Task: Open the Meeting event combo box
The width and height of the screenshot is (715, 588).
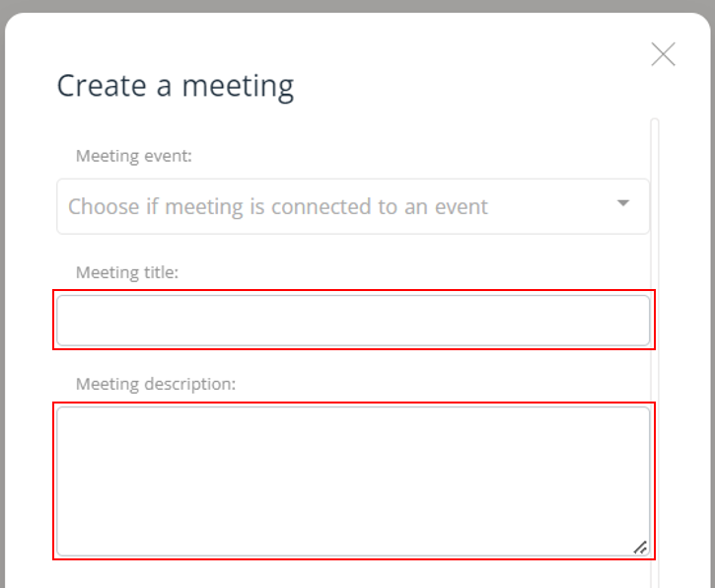Action: [x=353, y=206]
